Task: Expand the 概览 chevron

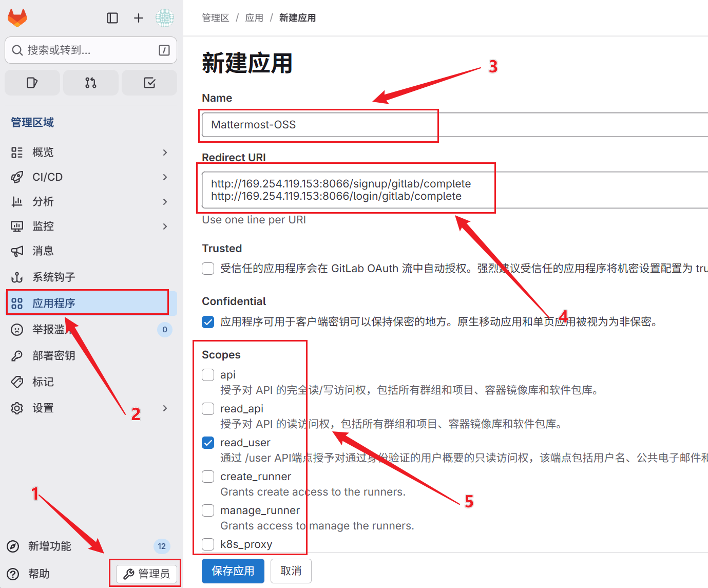Action: coord(165,153)
